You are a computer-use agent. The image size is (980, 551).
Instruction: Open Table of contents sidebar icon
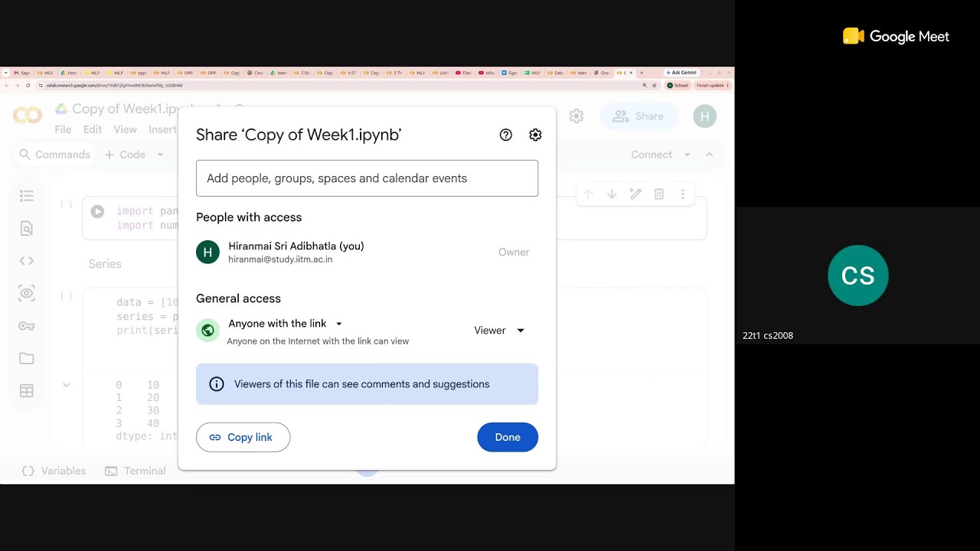(x=27, y=196)
